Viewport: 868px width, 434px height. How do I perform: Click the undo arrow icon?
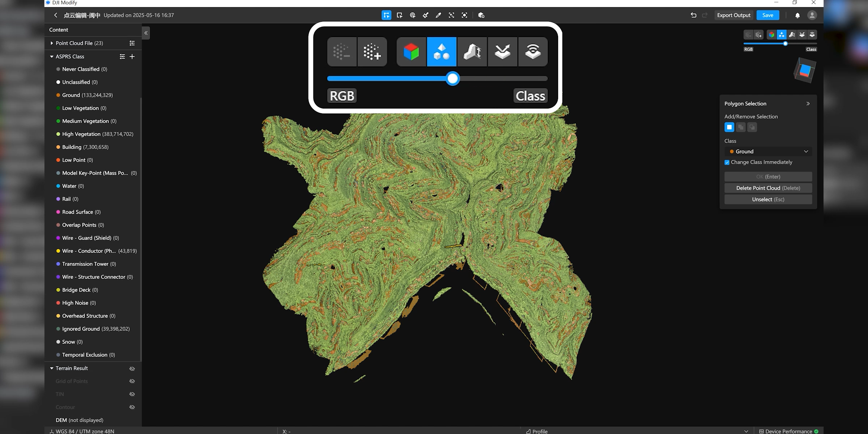693,15
